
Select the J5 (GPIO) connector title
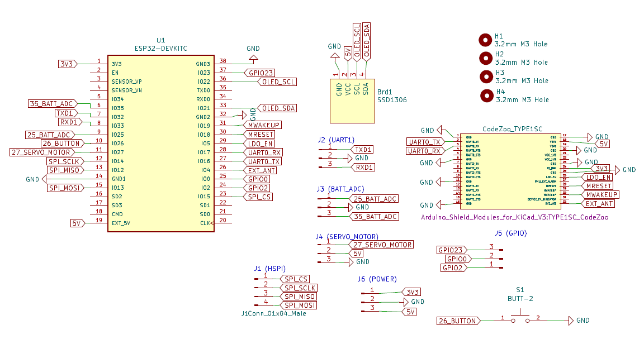coord(511,233)
